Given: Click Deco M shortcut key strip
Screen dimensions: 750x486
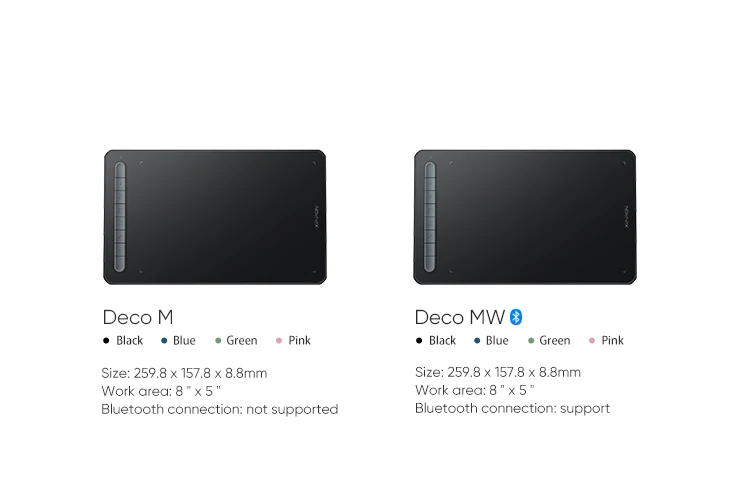Looking at the screenshot, I should 120,217.
